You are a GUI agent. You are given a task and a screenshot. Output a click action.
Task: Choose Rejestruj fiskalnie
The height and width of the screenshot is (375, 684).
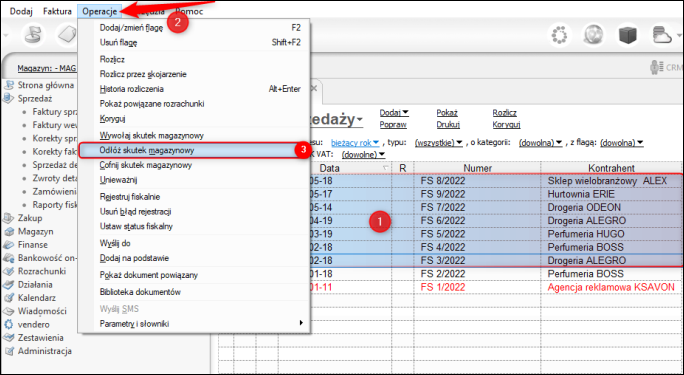coord(194,197)
